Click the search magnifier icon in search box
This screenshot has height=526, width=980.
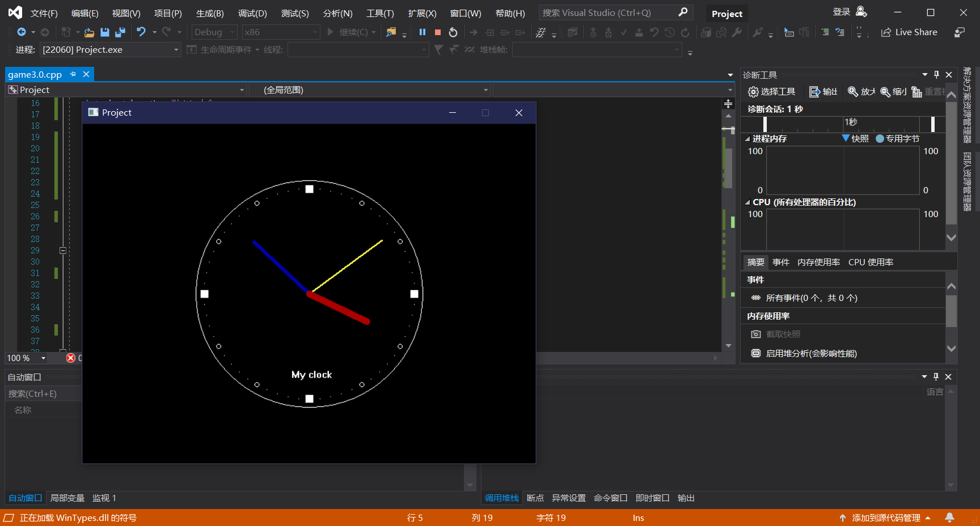(683, 12)
